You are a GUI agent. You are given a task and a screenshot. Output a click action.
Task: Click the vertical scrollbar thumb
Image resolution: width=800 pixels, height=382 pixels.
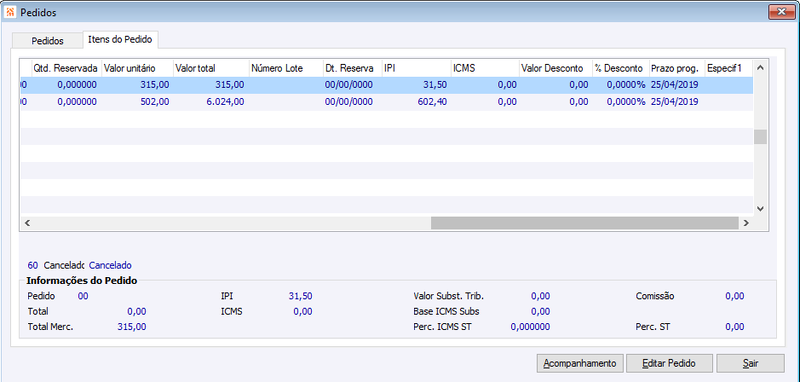(760, 137)
